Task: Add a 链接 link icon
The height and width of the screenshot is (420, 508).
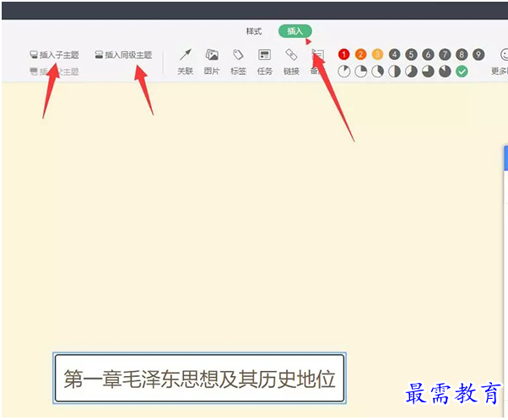Action: 291,62
